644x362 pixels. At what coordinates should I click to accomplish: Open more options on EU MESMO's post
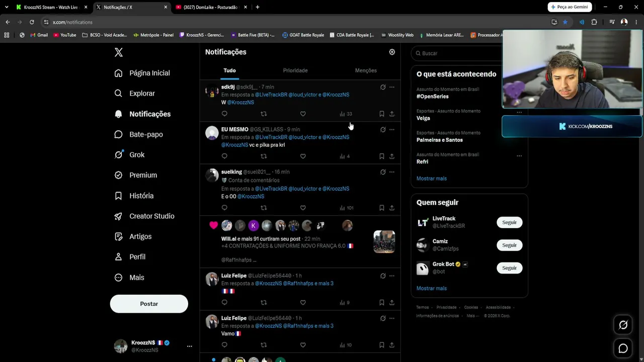pos(392,129)
